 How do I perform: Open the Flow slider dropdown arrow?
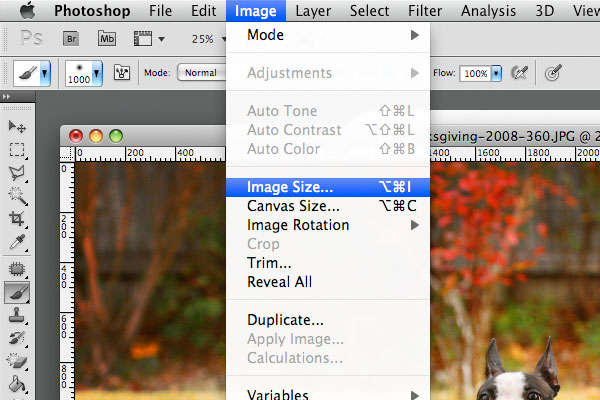496,73
